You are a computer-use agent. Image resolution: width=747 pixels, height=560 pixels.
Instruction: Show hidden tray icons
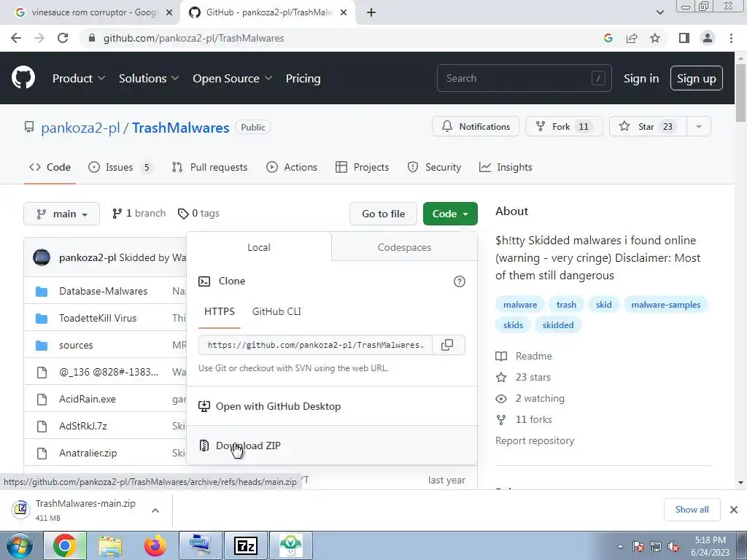pyautogui.click(x=620, y=547)
